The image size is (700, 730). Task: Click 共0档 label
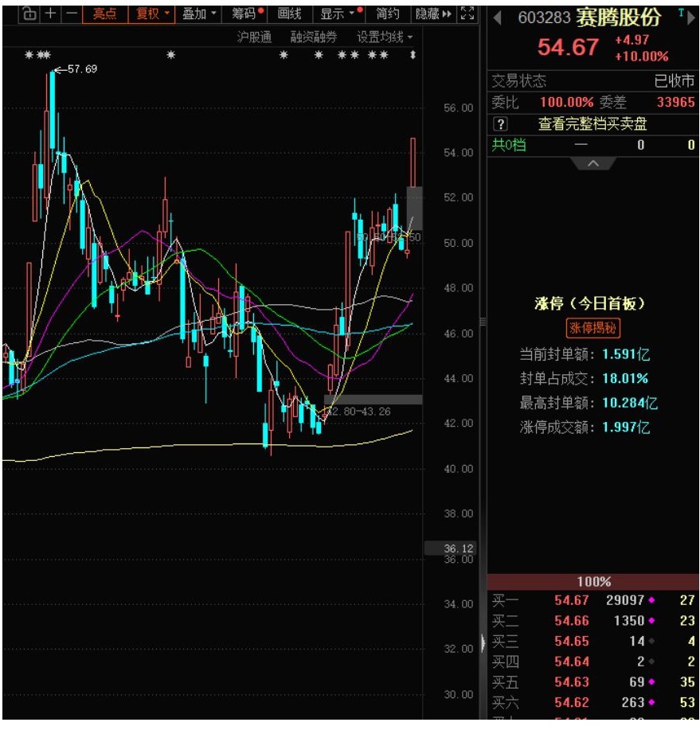click(x=509, y=145)
